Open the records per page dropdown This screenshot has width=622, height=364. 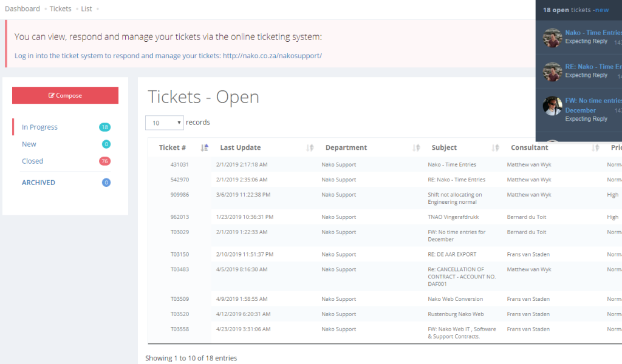tap(164, 123)
